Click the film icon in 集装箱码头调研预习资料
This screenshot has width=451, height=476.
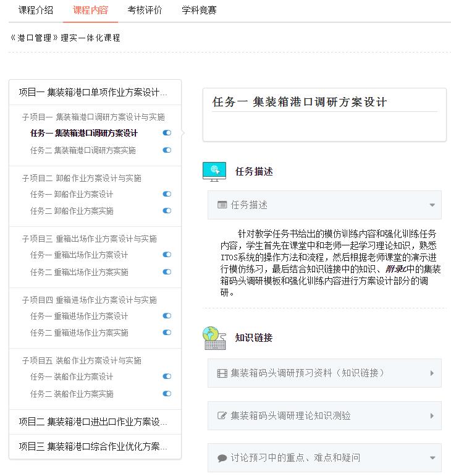tap(222, 373)
